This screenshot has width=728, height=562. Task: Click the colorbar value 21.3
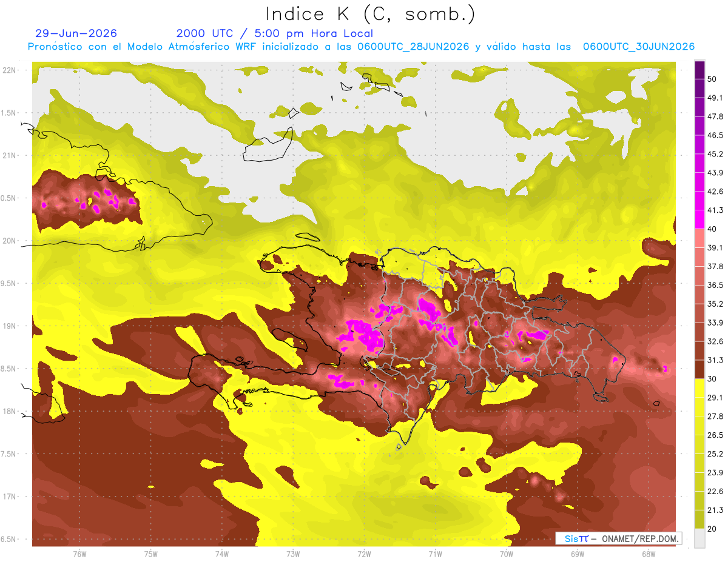pos(715,510)
